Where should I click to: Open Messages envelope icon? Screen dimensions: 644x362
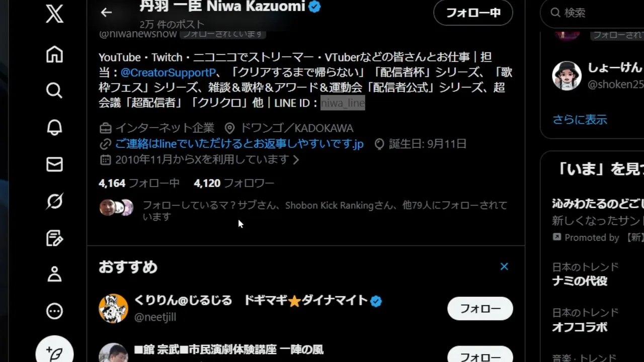[x=54, y=164]
